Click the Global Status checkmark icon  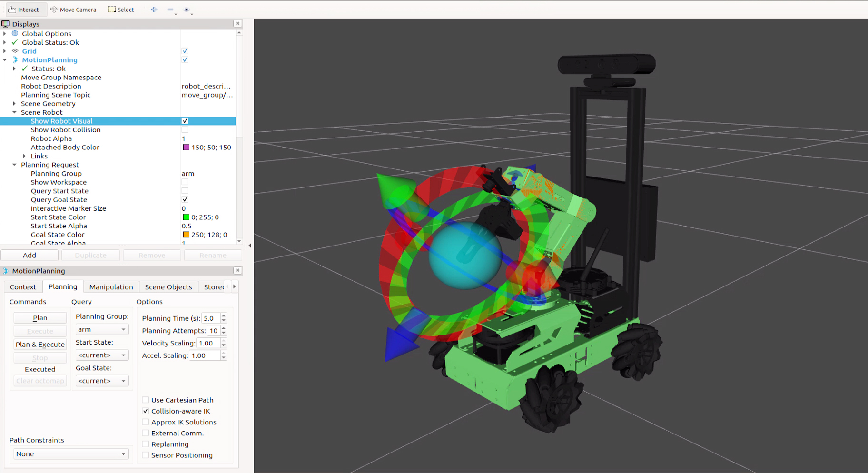[x=15, y=42]
